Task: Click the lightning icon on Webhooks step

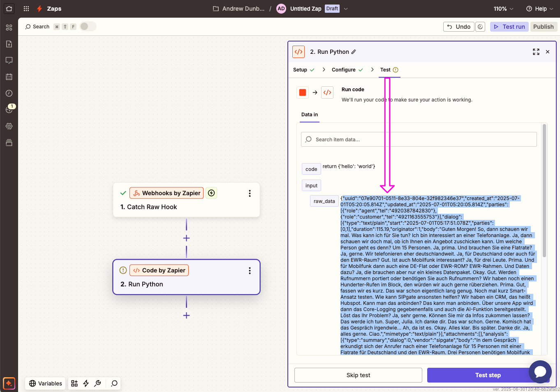Action: (211, 193)
